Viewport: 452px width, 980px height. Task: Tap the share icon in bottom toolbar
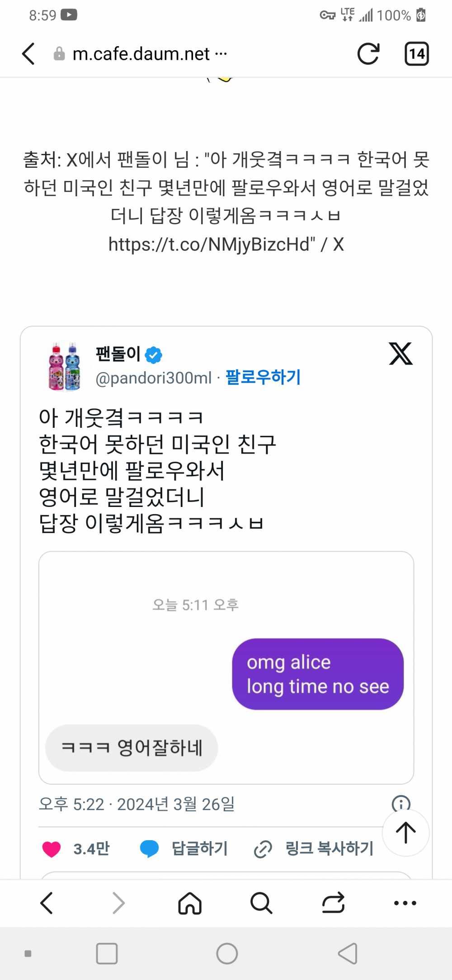(x=333, y=903)
